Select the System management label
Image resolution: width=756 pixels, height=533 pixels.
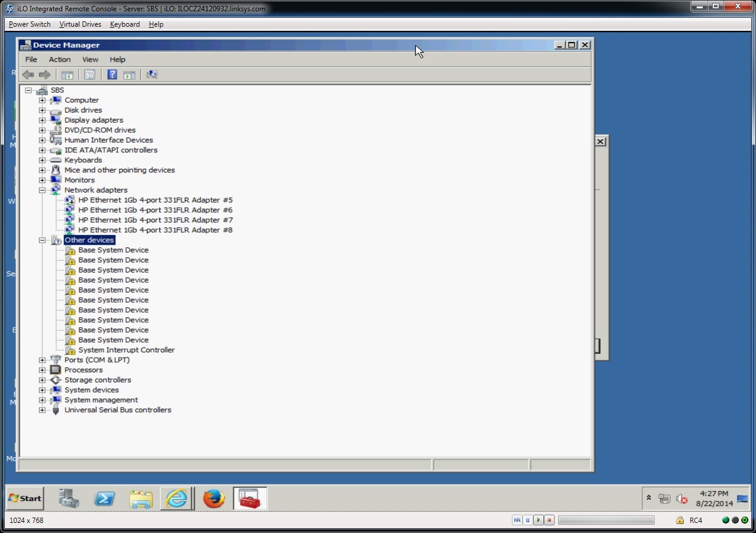(101, 400)
